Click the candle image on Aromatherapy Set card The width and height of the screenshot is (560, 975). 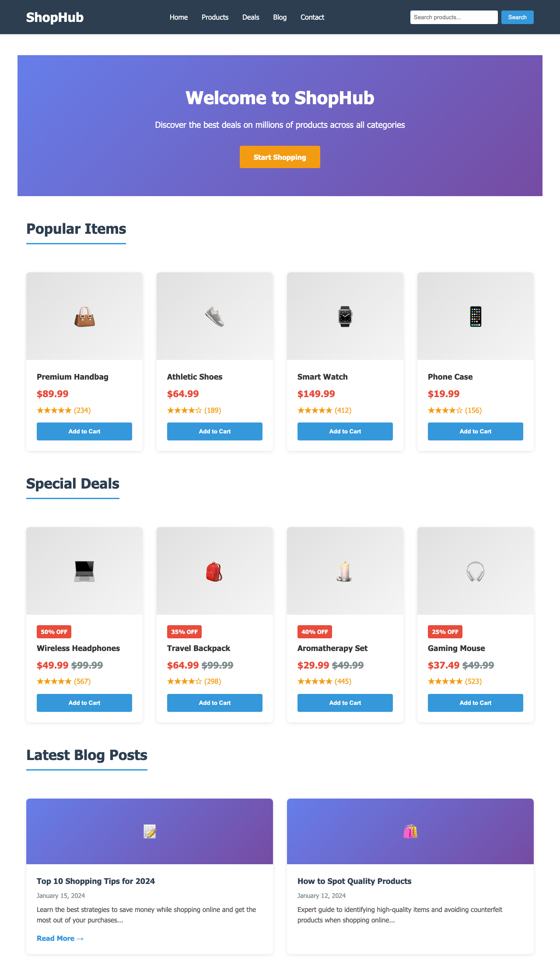click(x=345, y=570)
